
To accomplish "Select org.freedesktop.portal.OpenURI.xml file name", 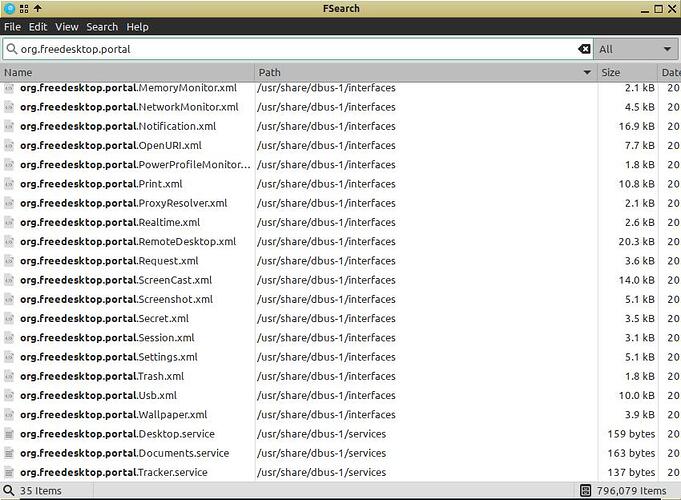I will pyautogui.click(x=111, y=145).
